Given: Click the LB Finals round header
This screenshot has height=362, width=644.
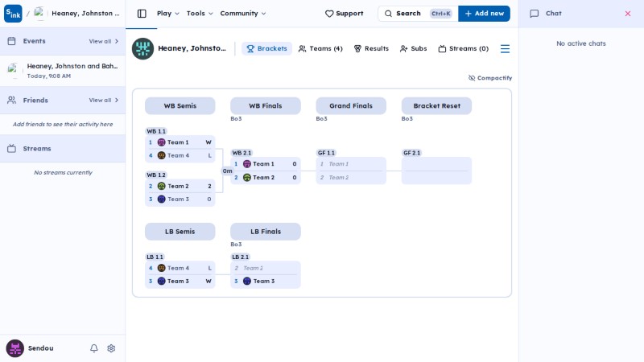Looking at the screenshot, I should pos(266,232).
